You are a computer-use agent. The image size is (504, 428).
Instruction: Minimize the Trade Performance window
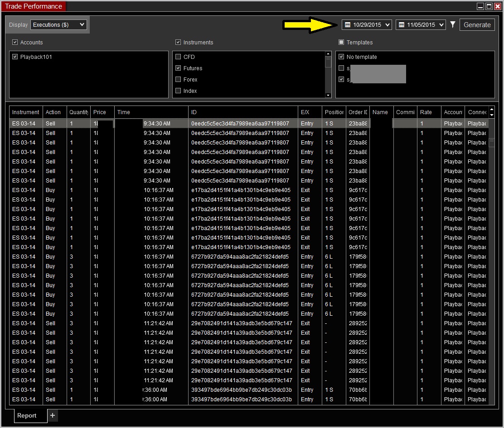click(480, 6)
